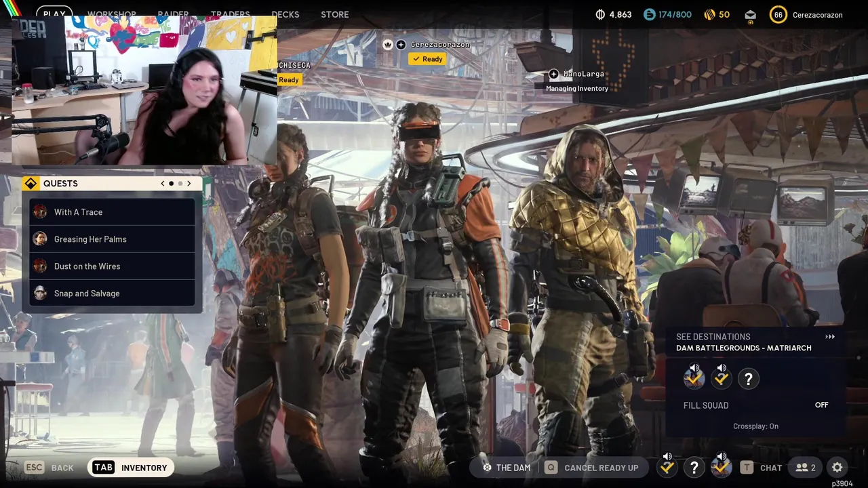Click the trader portrait on Dust on the Wires
Screen dimensions: 868x488
(41, 266)
